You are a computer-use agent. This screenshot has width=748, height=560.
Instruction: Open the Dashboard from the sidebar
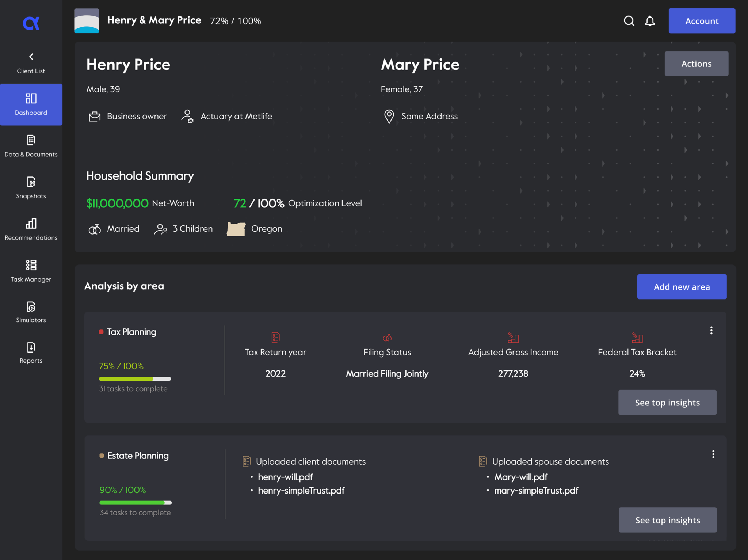tap(31, 104)
